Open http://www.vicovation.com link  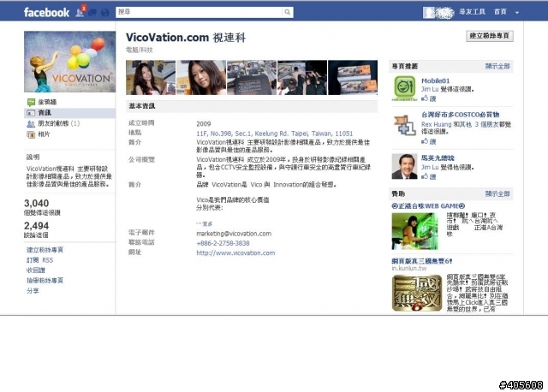tap(235, 253)
